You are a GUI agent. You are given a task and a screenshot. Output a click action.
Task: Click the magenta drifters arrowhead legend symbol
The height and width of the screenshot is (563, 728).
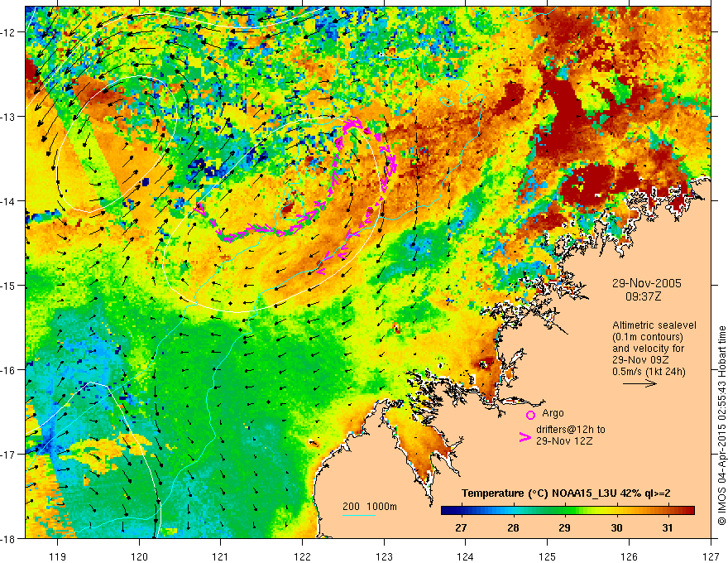point(525,436)
